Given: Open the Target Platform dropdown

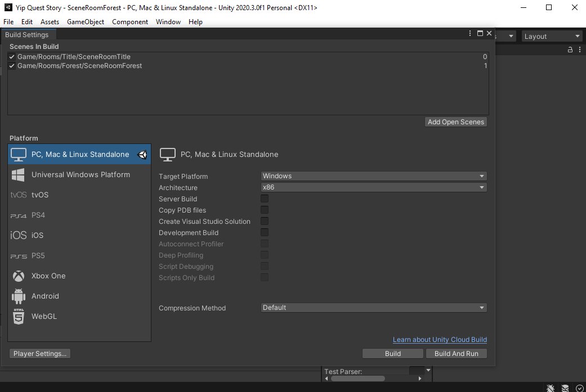Looking at the screenshot, I should [374, 176].
